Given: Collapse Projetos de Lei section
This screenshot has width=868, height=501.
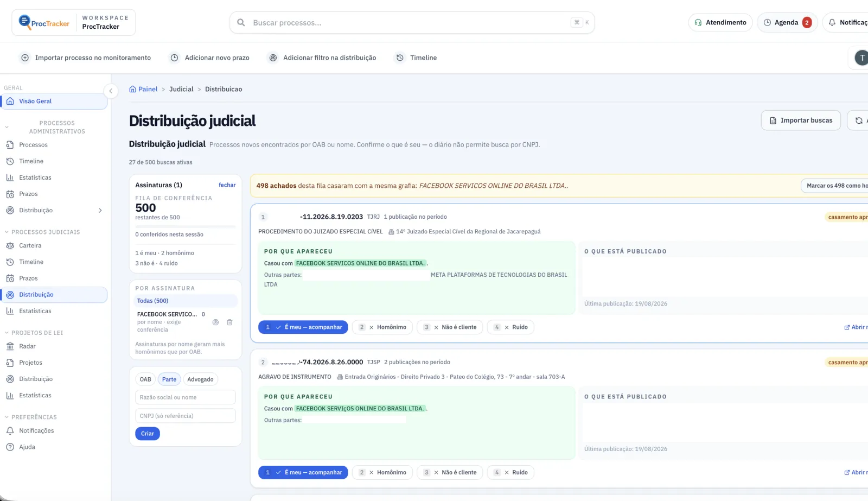Looking at the screenshot, I should pyautogui.click(x=7, y=333).
